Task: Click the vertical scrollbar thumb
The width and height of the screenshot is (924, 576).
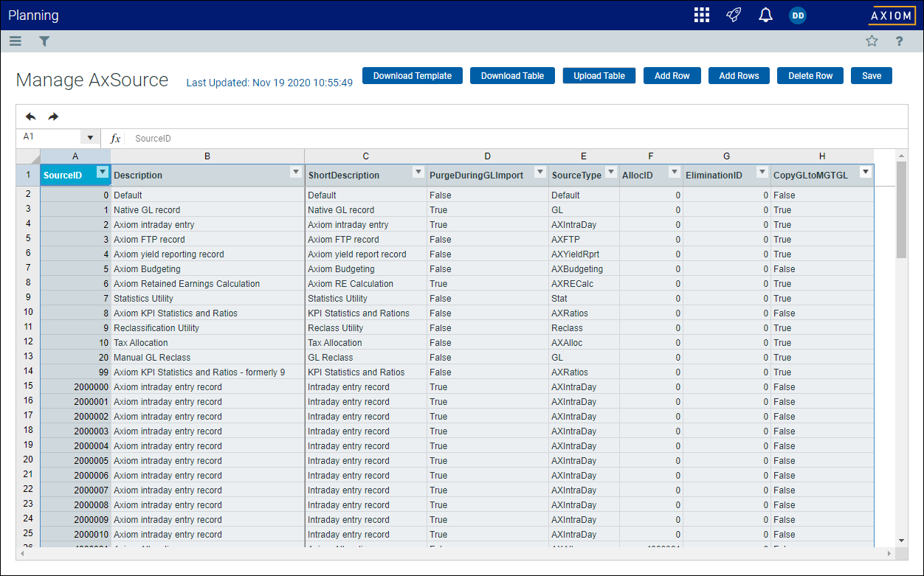Action: (x=901, y=209)
